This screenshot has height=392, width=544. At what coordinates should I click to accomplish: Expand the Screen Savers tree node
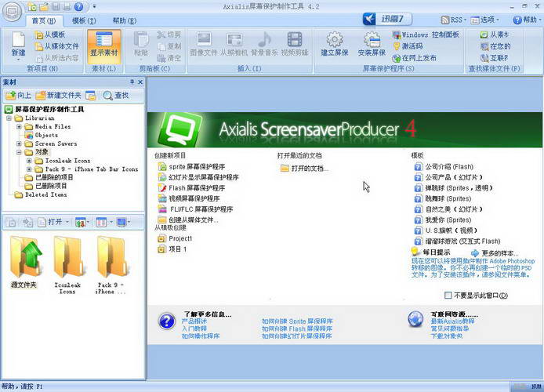[20, 143]
